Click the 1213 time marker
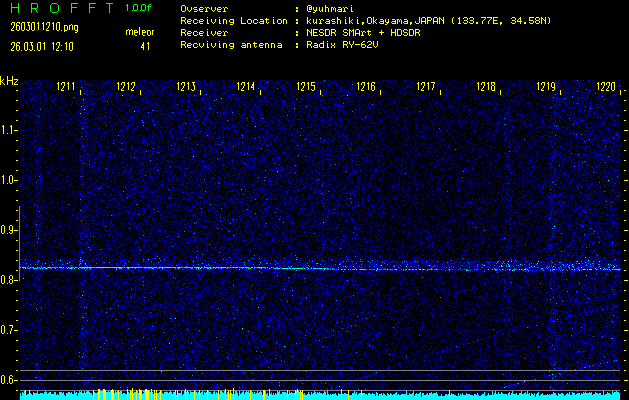 [187, 88]
